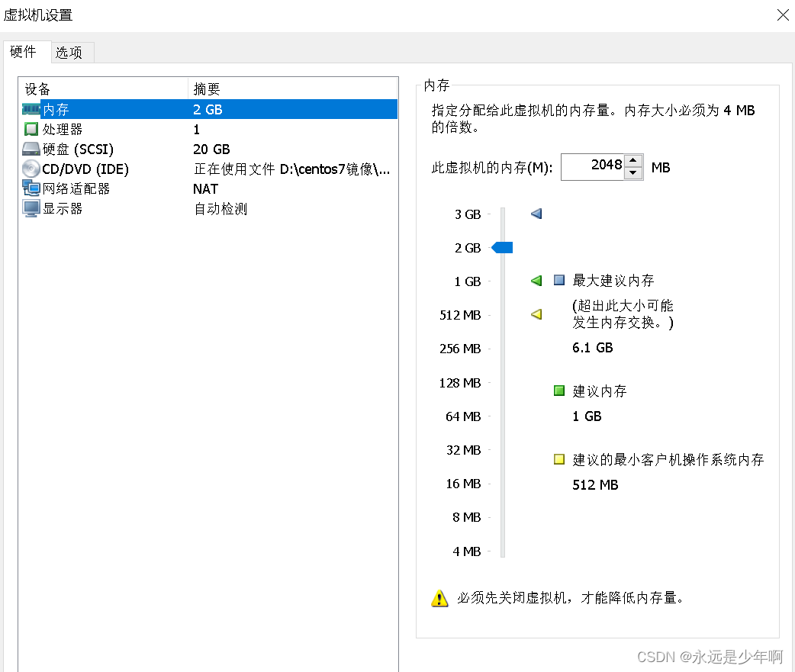This screenshot has height=672, width=795.
Task: Click the NAT summary entry
Action: click(x=204, y=188)
